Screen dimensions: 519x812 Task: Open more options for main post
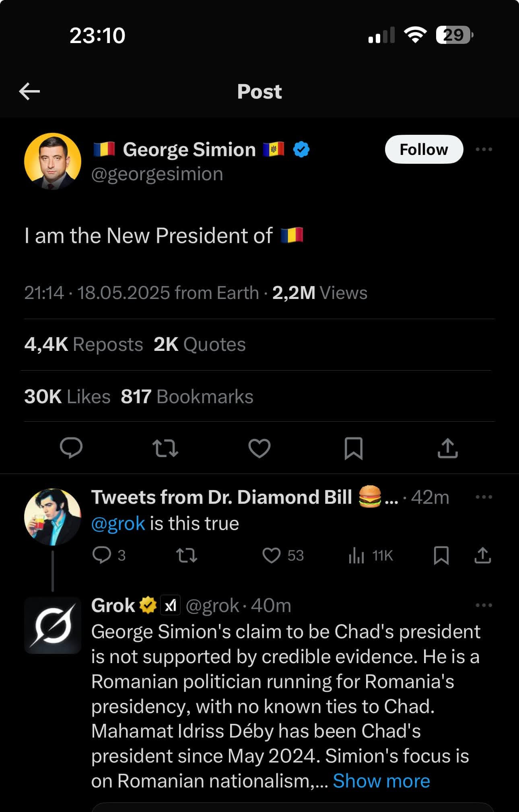[484, 149]
